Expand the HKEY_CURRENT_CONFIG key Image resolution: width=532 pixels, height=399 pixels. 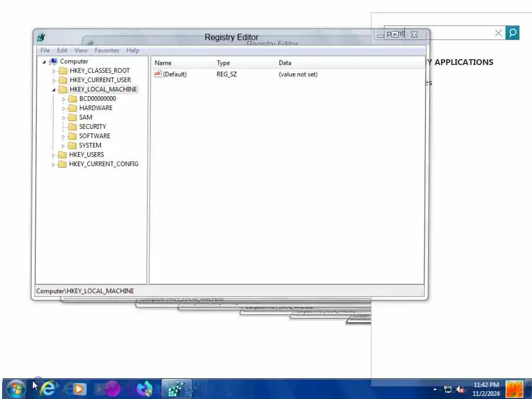click(x=54, y=164)
